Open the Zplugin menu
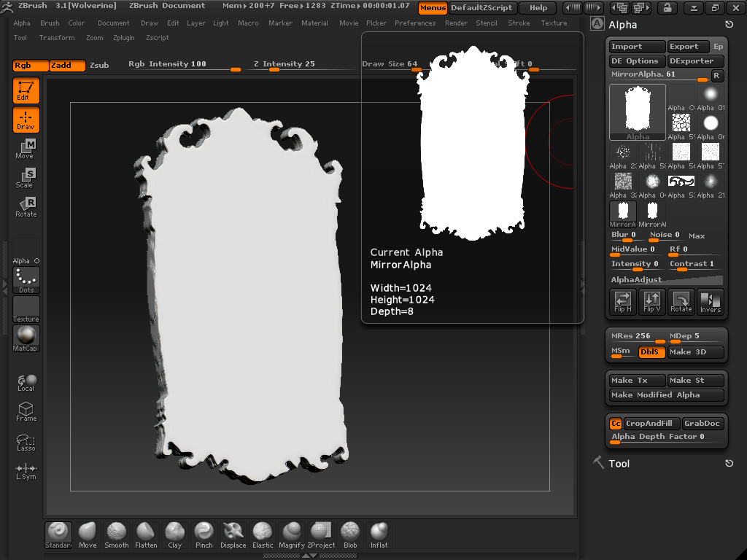The height and width of the screenshot is (560, 747). click(x=124, y=38)
